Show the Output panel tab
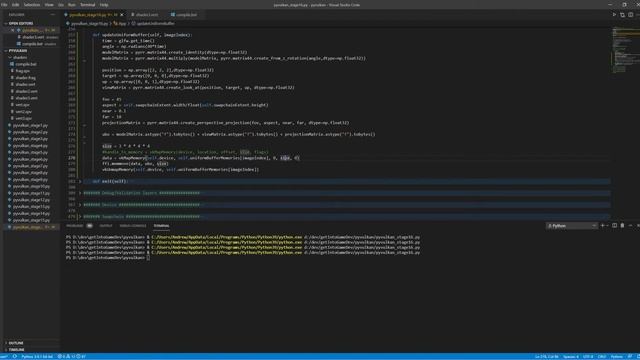This screenshot has height=360, width=640. [x=106, y=226]
